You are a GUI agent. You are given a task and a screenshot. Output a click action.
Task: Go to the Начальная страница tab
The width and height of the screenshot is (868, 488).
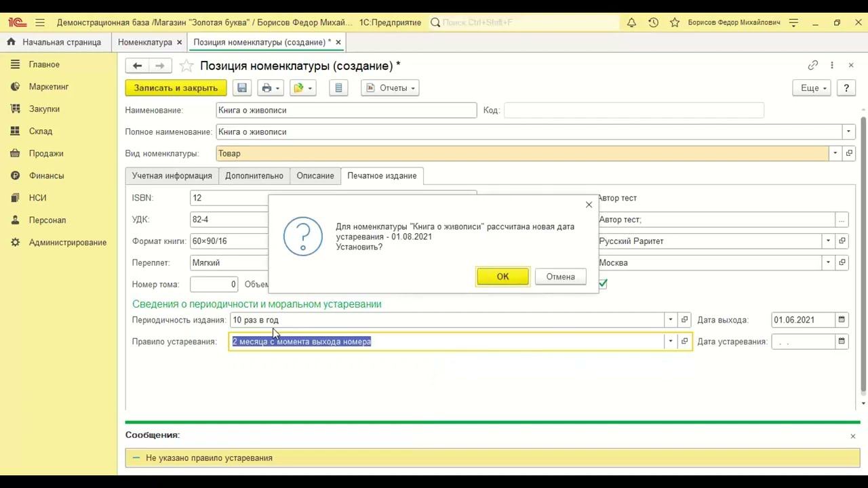pyautogui.click(x=54, y=42)
